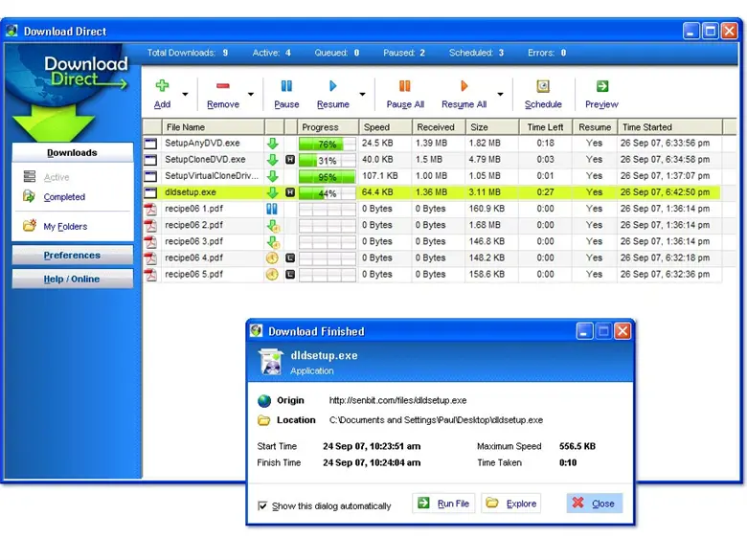Toggle 'Show this dialog automatically' checkbox

pos(263,505)
